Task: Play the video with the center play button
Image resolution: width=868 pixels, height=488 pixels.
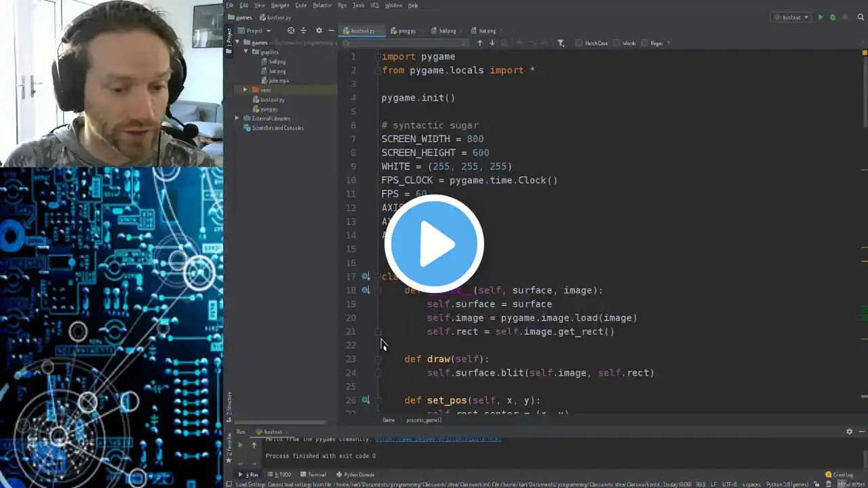Action: 434,244
